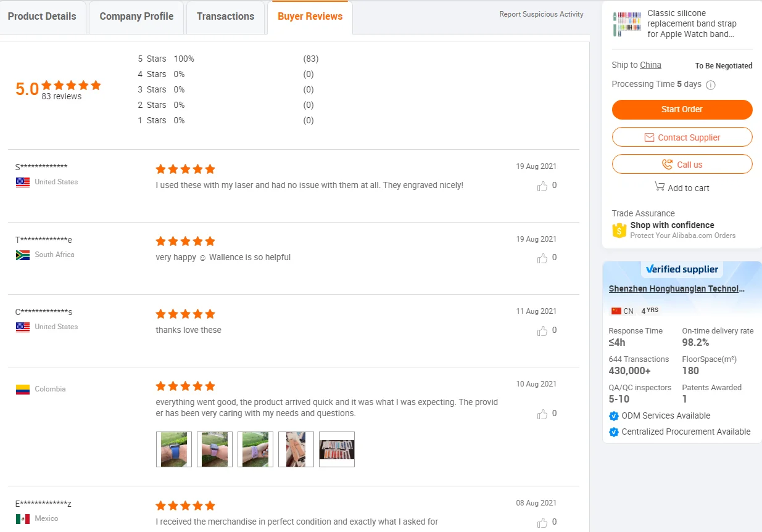Image resolution: width=762 pixels, height=532 pixels.
Task: Click the Centralized Procurement verified badge icon
Action: point(614,432)
